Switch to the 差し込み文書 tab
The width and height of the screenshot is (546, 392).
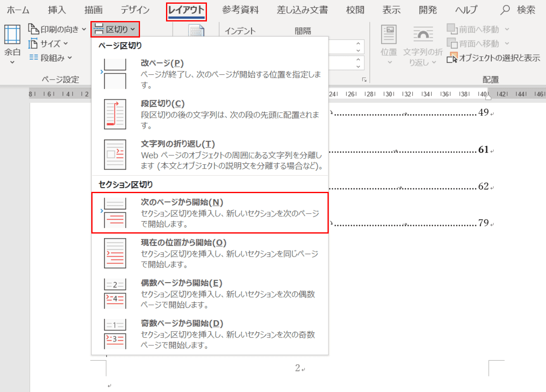303,10
